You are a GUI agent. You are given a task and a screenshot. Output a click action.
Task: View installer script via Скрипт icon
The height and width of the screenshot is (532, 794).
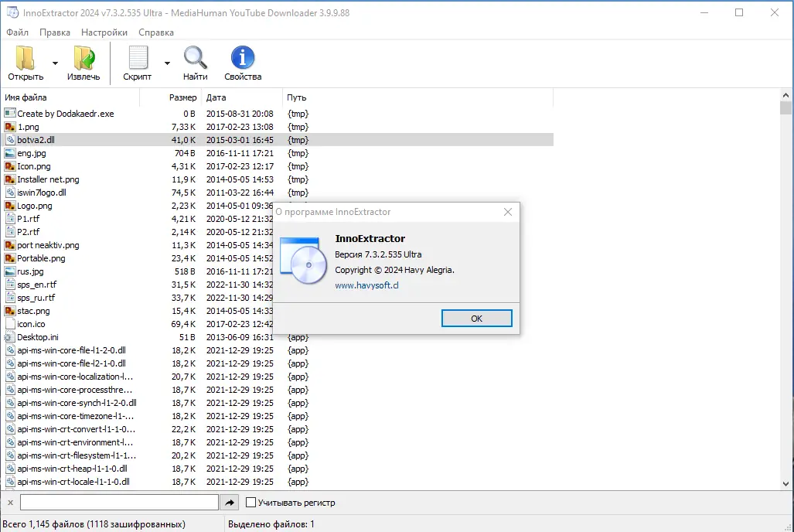(137, 58)
